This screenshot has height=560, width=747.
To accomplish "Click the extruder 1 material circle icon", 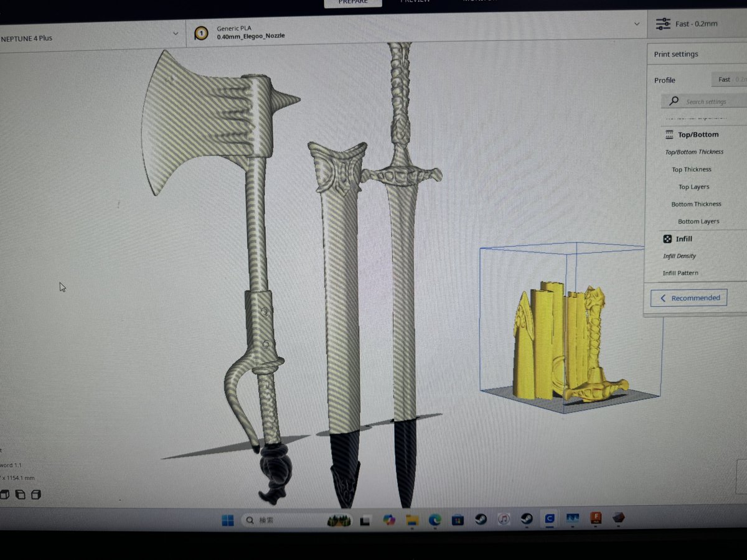I will pyautogui.click(x=200, y=32).
